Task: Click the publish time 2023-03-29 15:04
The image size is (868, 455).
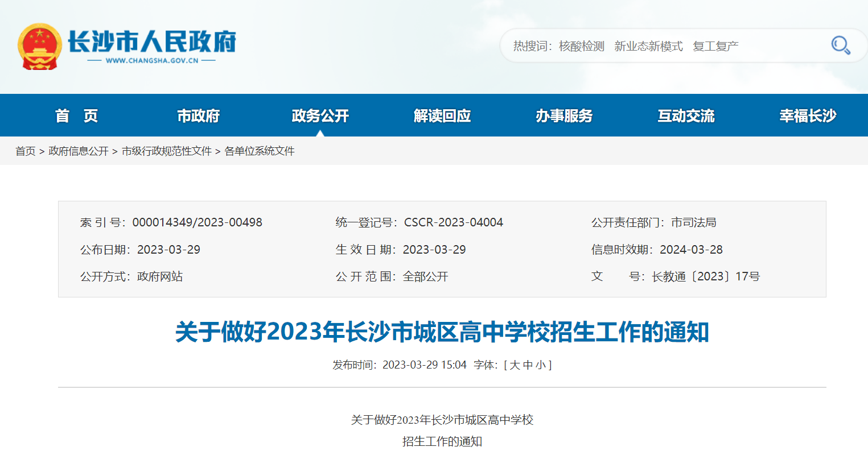Action: point(425,365)
